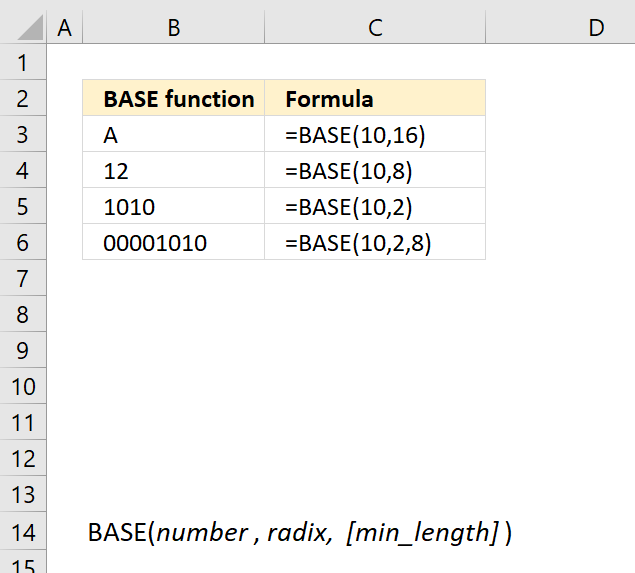Select cell containing '00001010'
The image size is (635, 573).
(173, 242)
